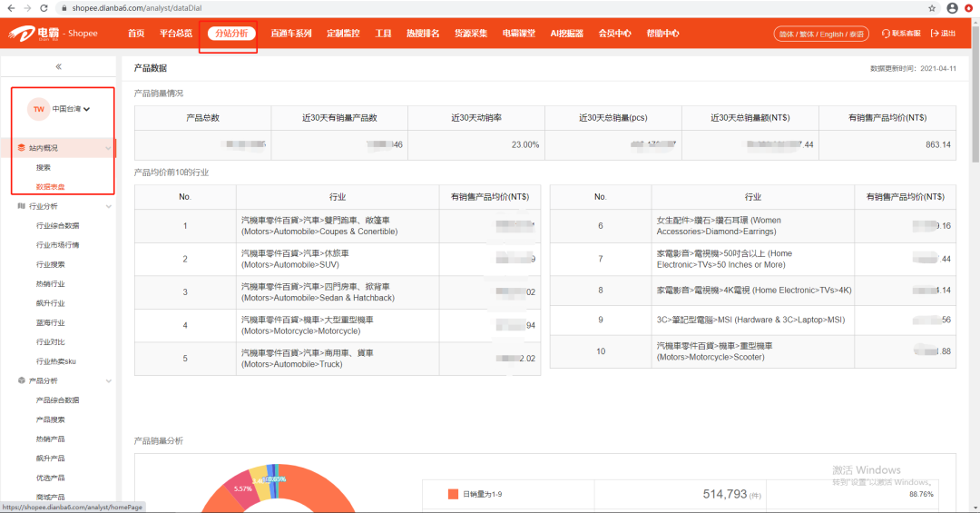Open the 首页 menu item
The height and width of the screenshot is (513, 980).
136,34
